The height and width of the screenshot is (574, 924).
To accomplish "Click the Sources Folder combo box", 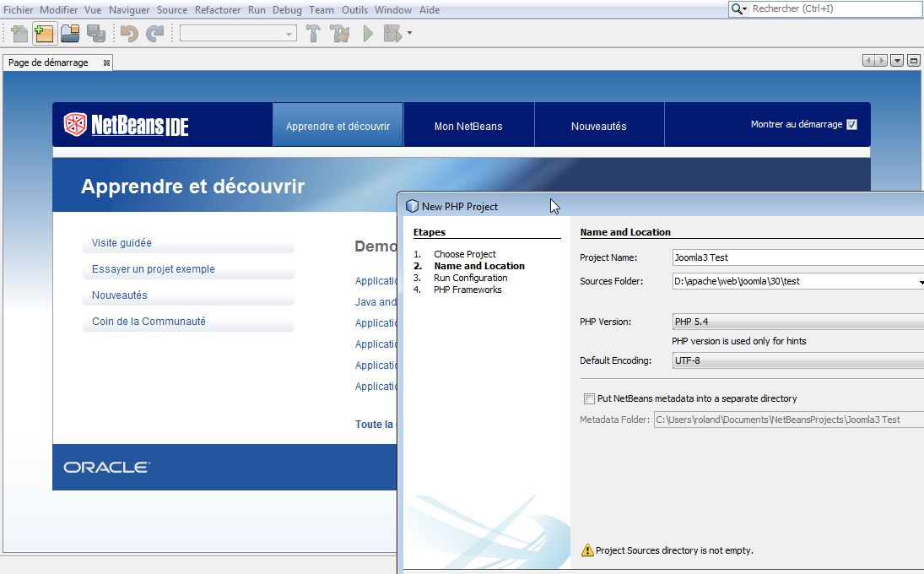I will pos(798,281).
